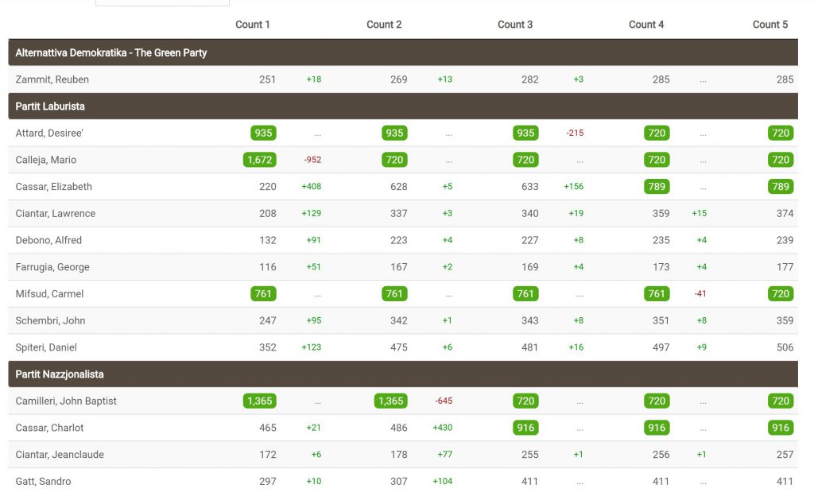Click the "+19" transfer for Ciantar, Lawrence
Viewport: 814px width, 504px height.
point(576,213)
